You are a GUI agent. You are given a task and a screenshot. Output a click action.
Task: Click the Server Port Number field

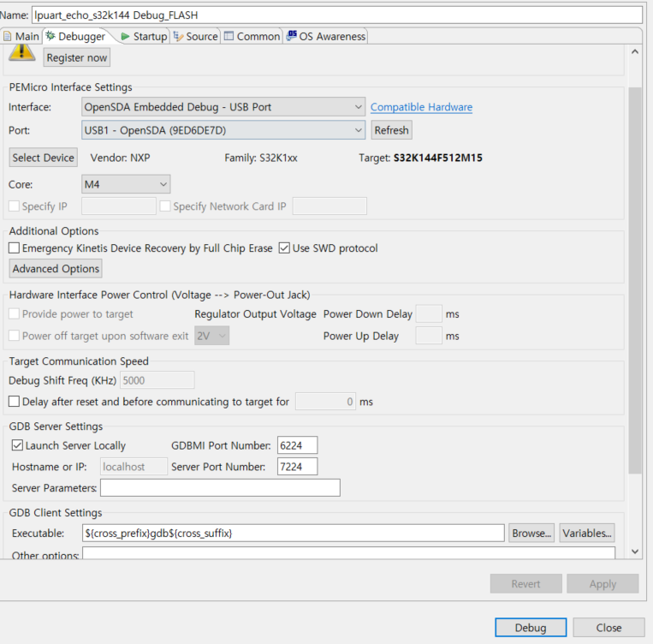click(297, 467)
